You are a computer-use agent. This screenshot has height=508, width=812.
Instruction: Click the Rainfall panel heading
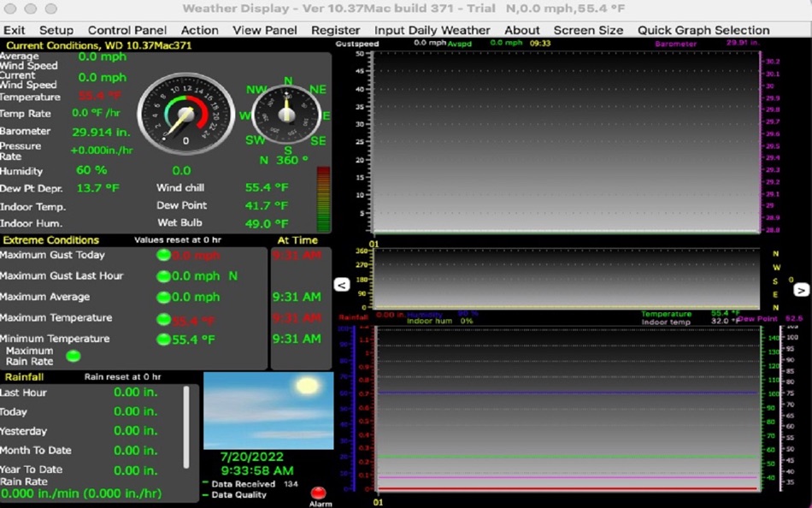[x=24, y=377]
